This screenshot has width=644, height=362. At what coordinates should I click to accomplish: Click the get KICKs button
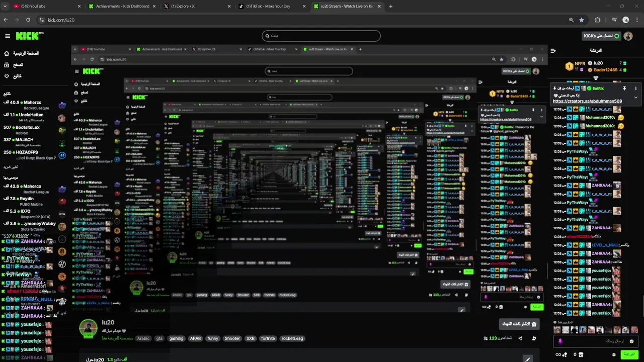(x=601, y=36)
